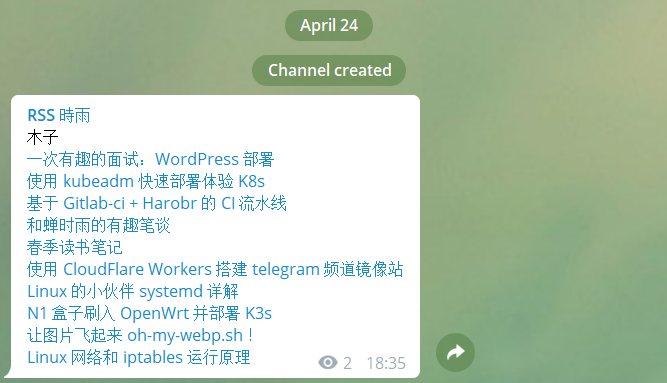This screenshot has width=667, height=383.
Task: Open CloudFlare Workers telegram 频道镜像站 link
Action: [215, 269]
